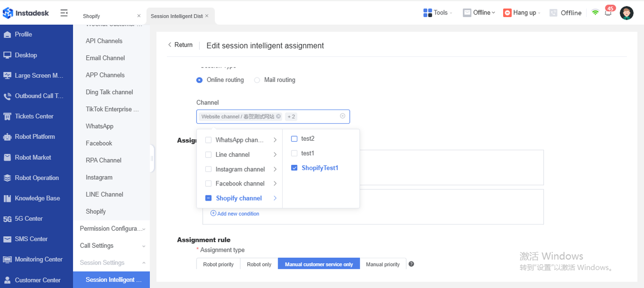This screenshot has height=288, width=644.
Task: Remove the Website channel tag
Action: click(278, 117)
